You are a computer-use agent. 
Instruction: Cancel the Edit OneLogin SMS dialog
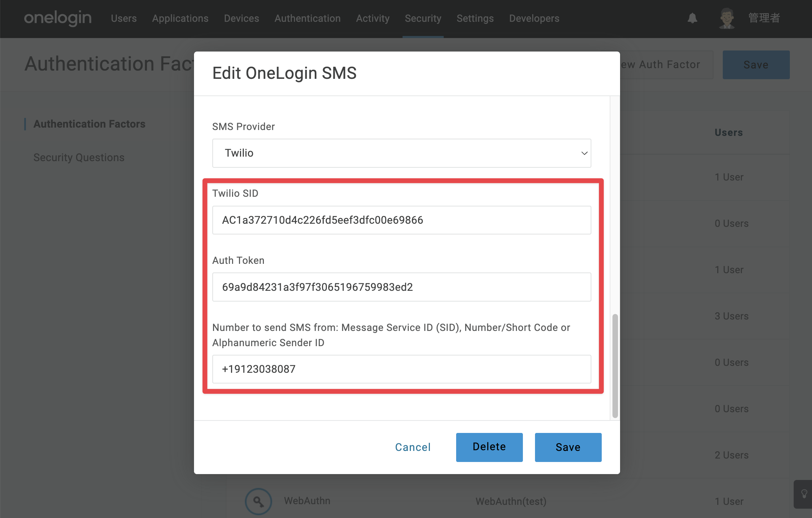click(x=413, y=447)
